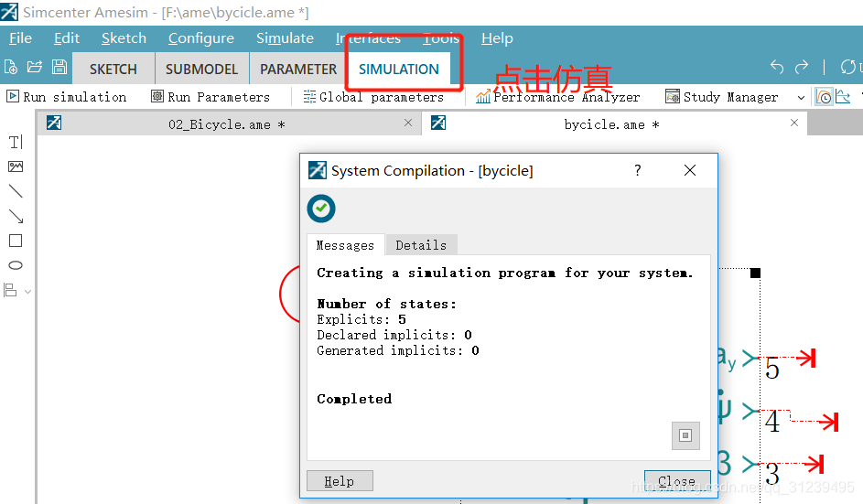The height and width of the screenshot is (504, 863).
Task: Click the red arrow at port 3
Action: (813, 464)
